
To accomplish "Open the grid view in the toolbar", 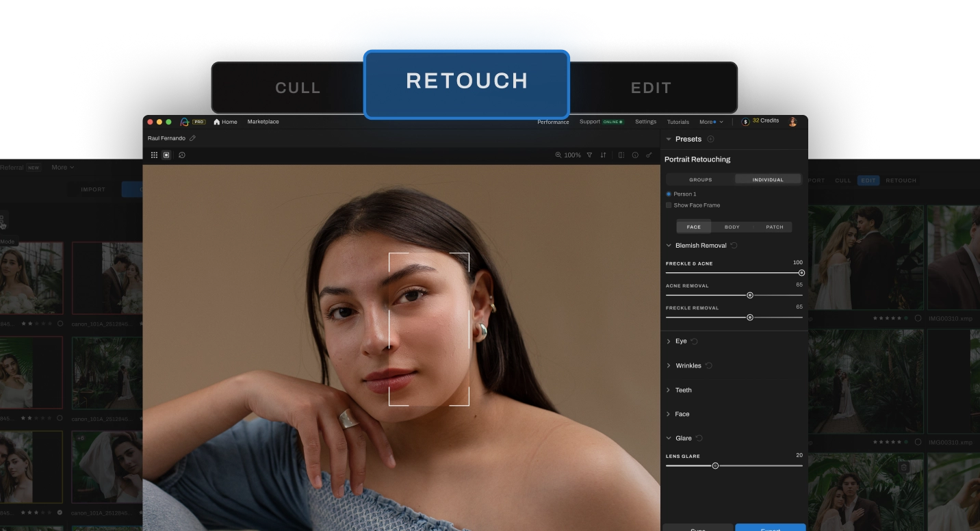I will coord(154,155).
